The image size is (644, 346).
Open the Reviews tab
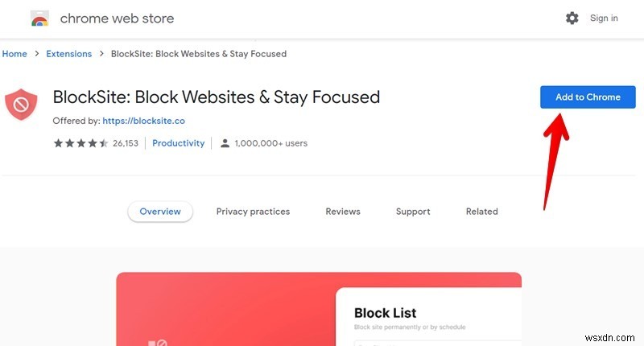point(343,212)
